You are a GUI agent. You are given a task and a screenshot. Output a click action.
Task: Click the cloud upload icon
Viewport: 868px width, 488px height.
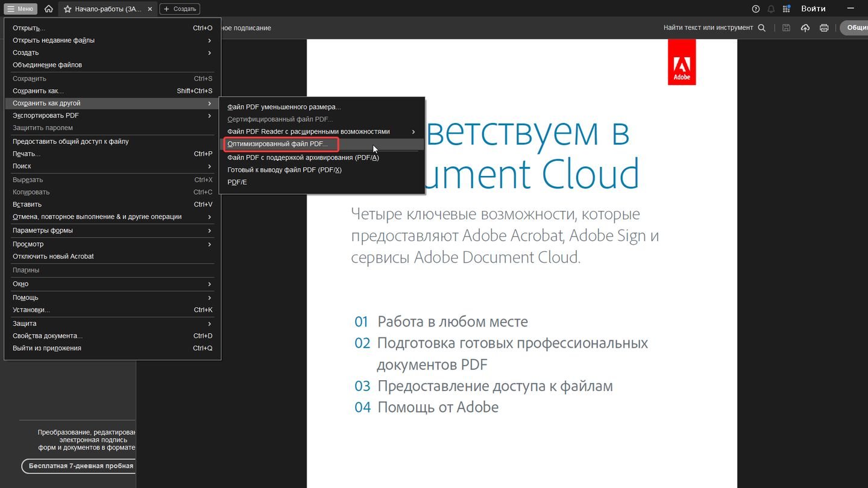(805, 28)
